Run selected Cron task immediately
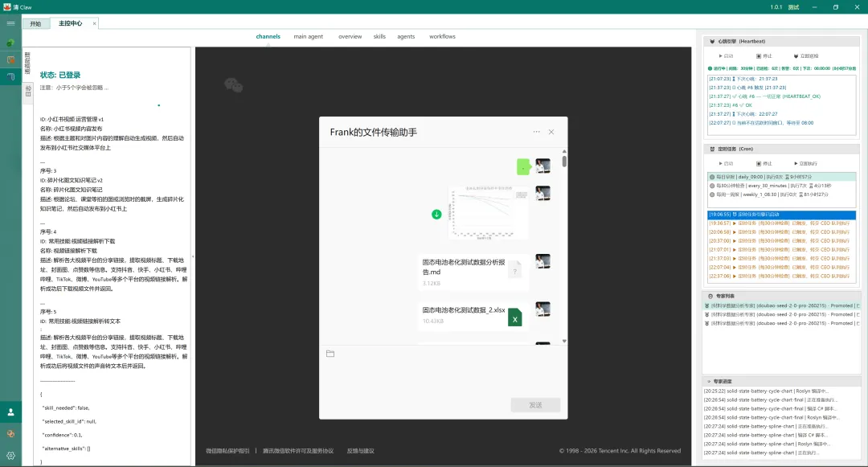Screen dimensions: 868x467 (806, 164)
